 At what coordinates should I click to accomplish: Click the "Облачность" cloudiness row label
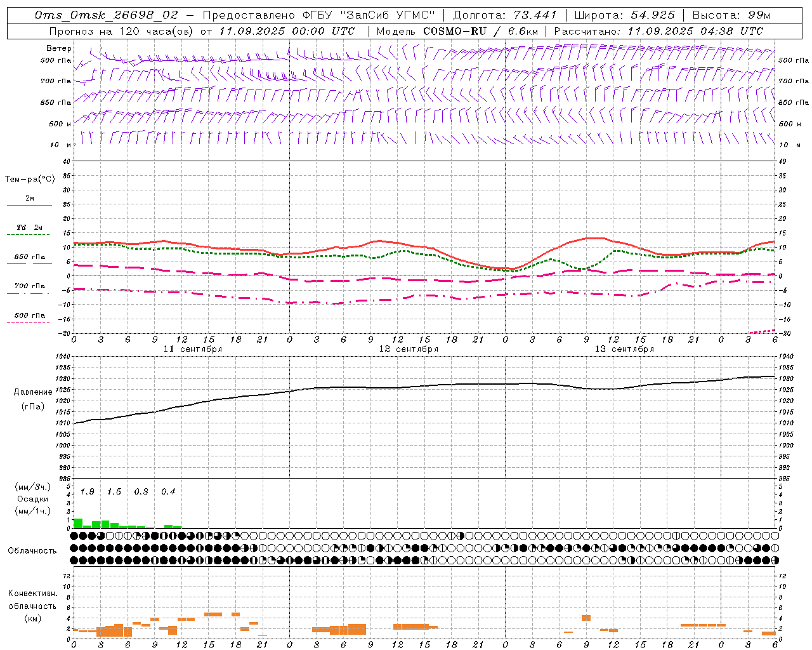point(32,551)
